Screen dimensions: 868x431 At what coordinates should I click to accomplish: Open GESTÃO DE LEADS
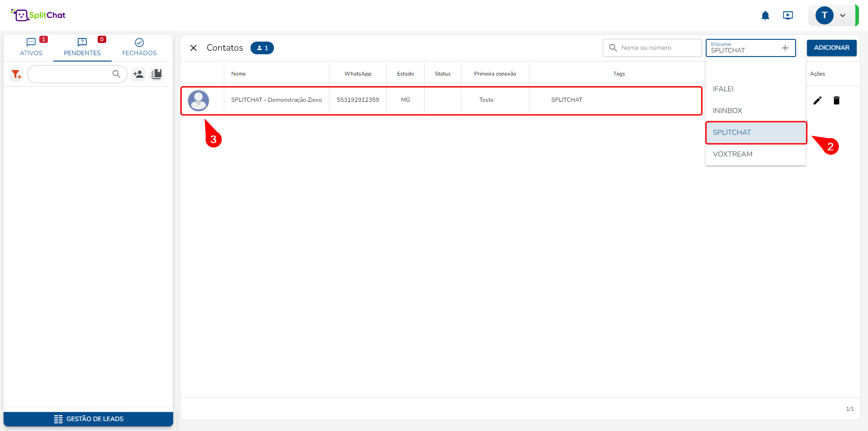[x=88, y=419]
